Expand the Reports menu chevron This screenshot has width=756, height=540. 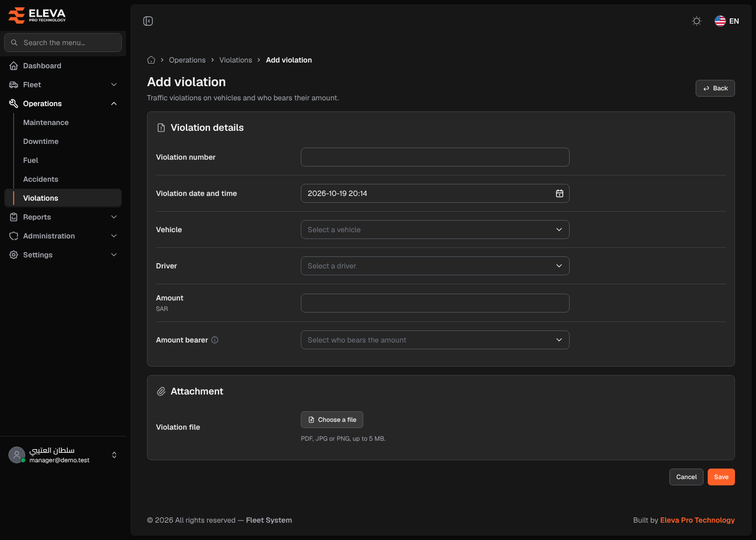114,217
